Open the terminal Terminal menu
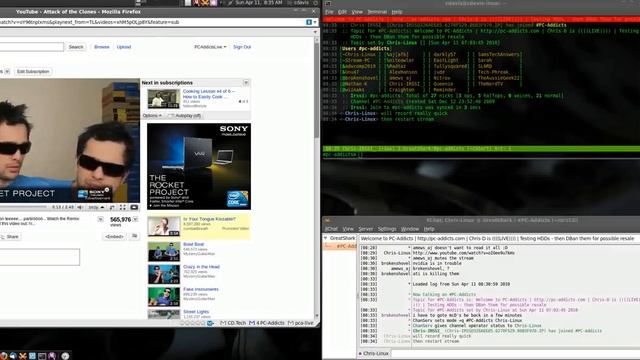Image resolution: width=640 pixels, height=360 pixels. pos(377,12)
